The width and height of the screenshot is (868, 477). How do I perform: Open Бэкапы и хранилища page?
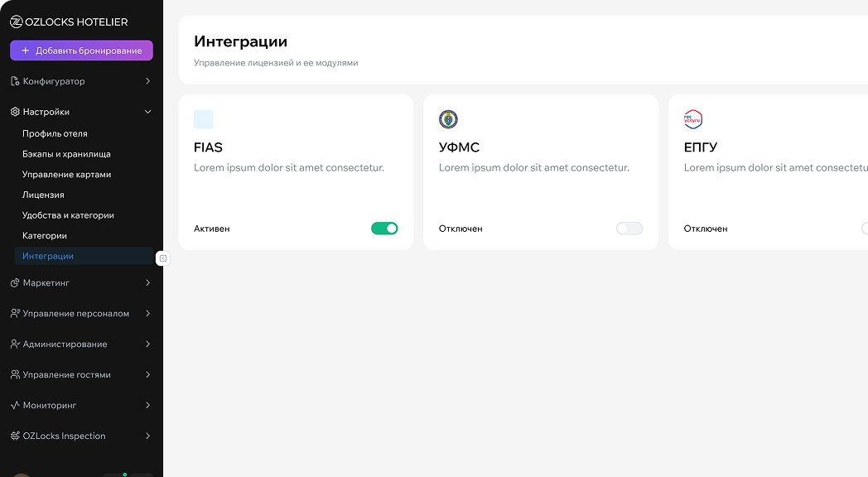[66, 154]
